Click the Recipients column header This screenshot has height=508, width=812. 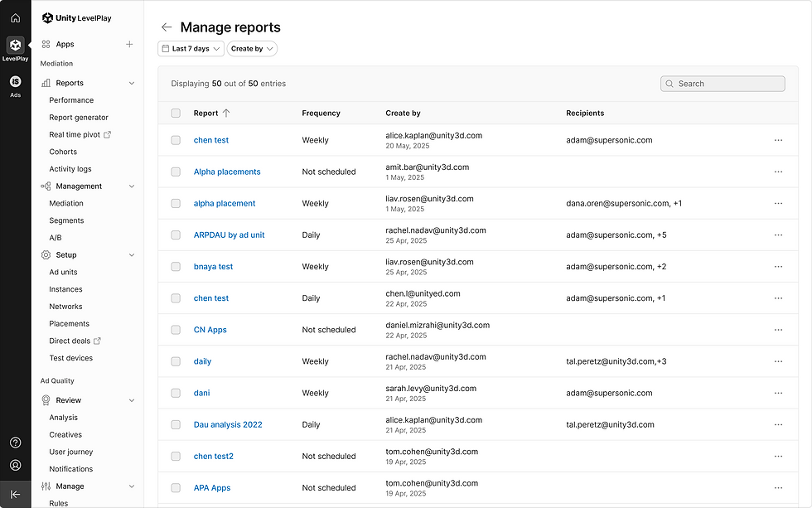click(x=585, y=113)
